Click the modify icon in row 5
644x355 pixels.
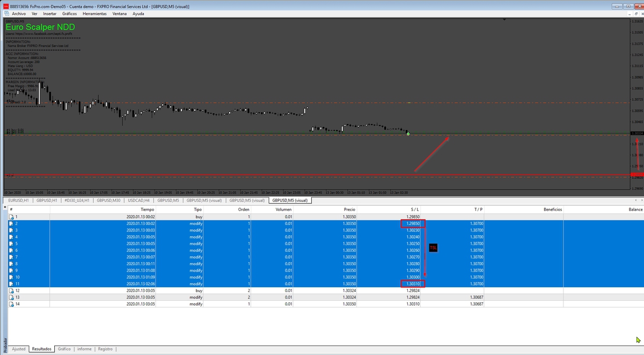[12, 243]
